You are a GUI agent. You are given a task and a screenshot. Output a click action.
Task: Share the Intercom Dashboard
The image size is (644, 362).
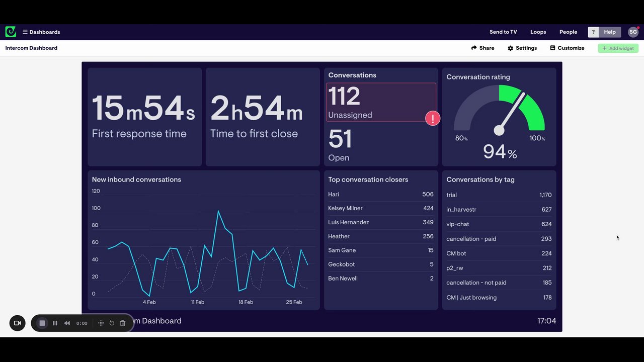coord(482,48)
